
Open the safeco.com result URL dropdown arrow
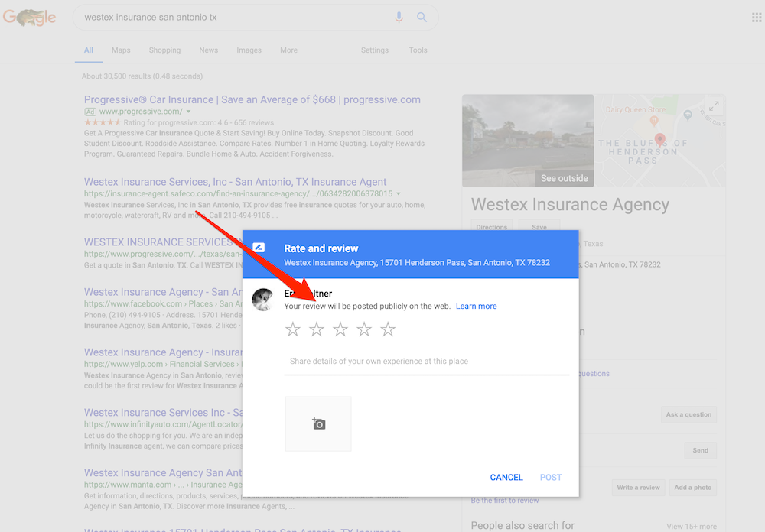tap(399, 194)
